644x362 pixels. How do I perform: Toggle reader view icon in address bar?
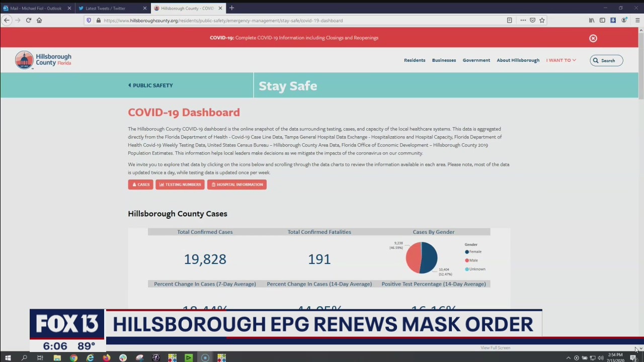[x=509, y=20]
